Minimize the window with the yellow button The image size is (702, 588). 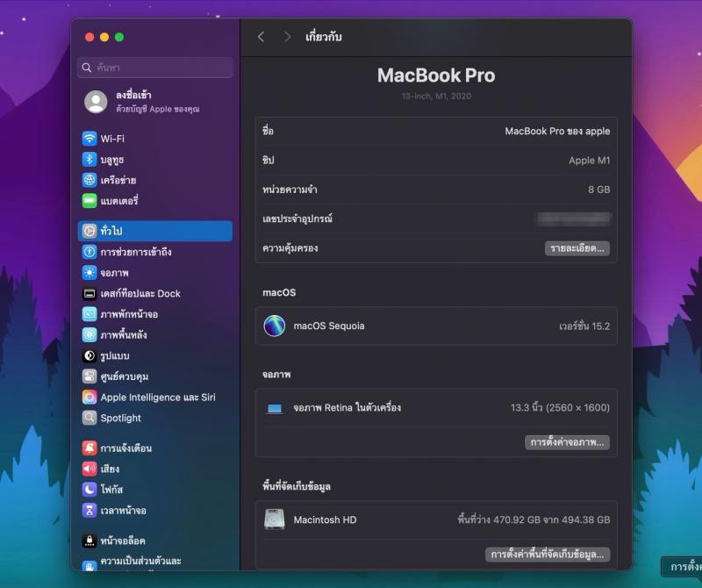tap(104, 37)
